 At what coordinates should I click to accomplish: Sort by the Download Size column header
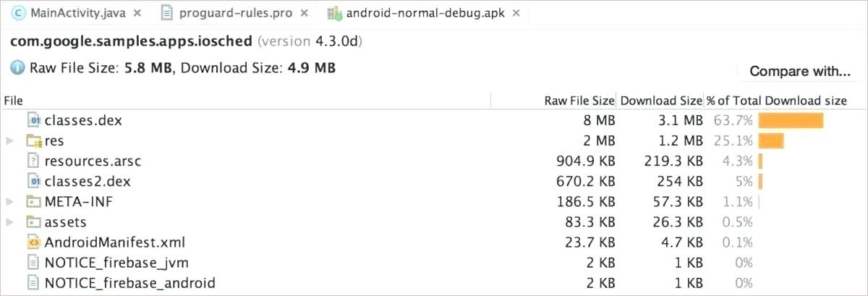660,101
